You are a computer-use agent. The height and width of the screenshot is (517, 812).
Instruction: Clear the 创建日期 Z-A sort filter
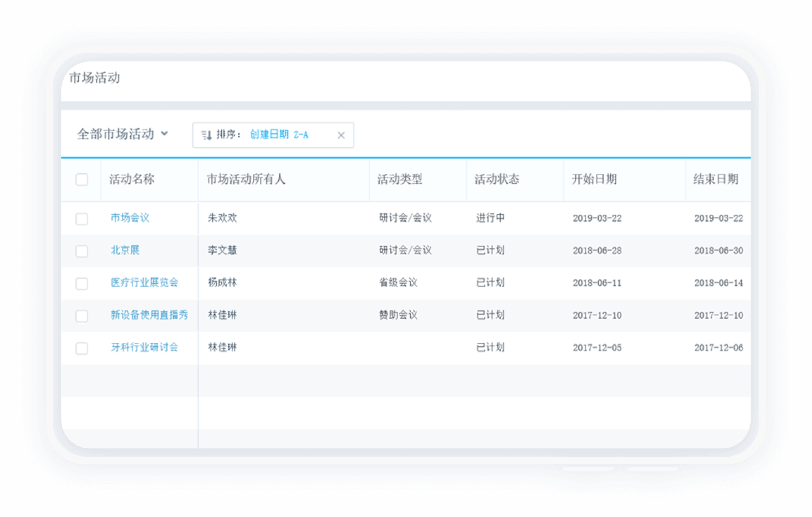click(341, 135)
